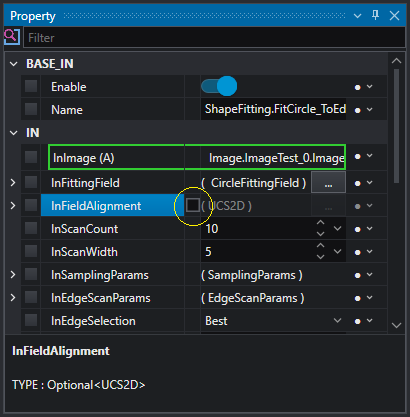Click the search filter magnifier icon
This screenshot has height=417, width=410.
click(x=12, y=36)
